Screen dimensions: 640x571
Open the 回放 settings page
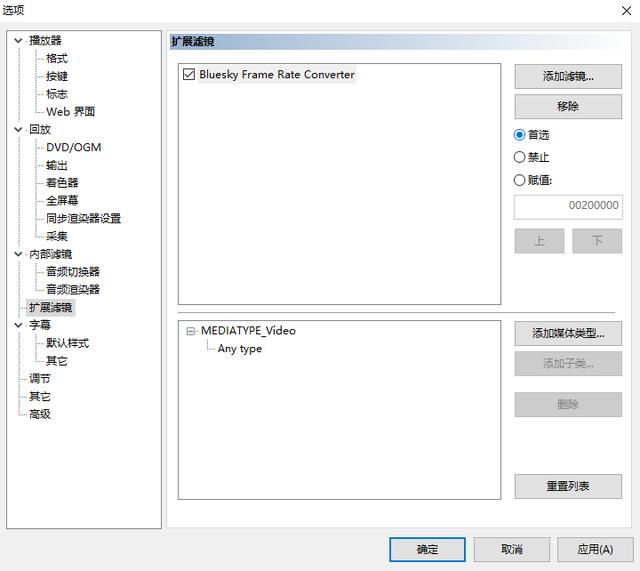40,129
